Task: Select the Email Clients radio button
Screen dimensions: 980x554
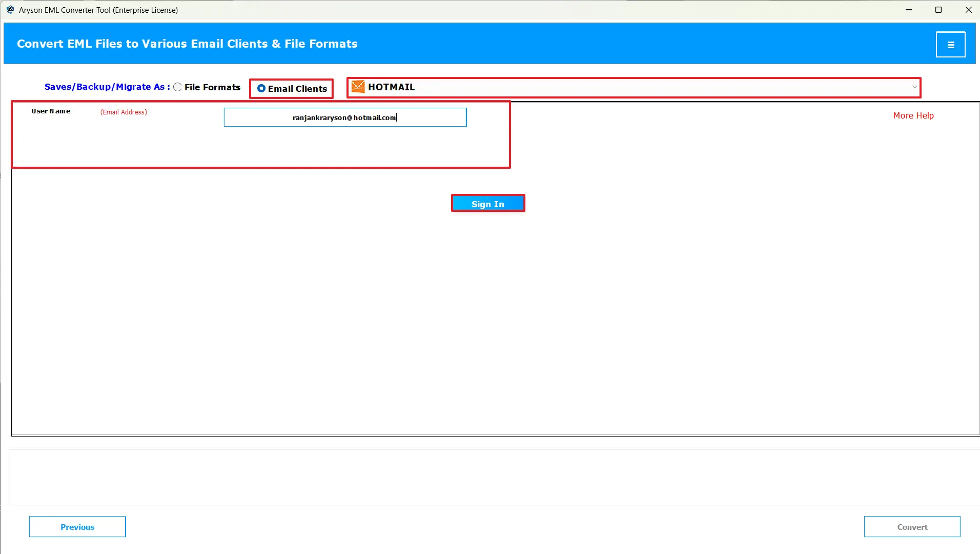Action: pyautogui.click(x=261, y=88)
